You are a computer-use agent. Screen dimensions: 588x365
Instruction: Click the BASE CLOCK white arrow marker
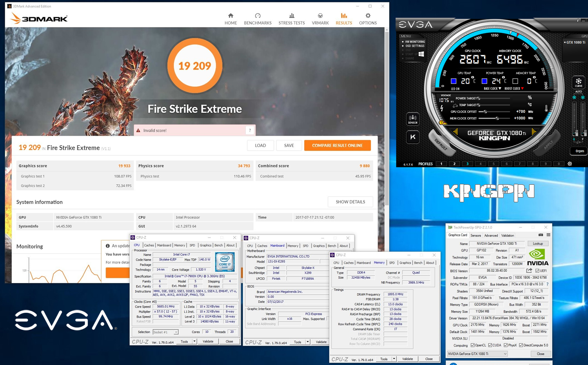coord(500,89)
